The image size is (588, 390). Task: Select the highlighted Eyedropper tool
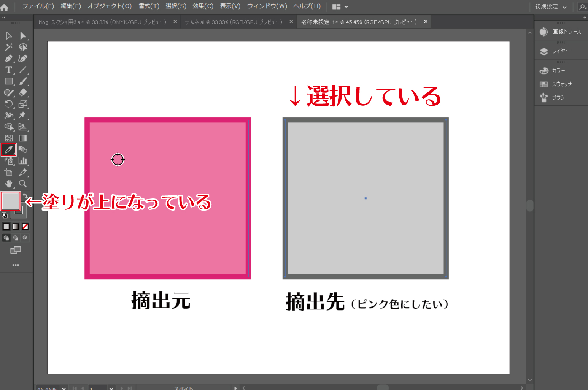(9, 149)
